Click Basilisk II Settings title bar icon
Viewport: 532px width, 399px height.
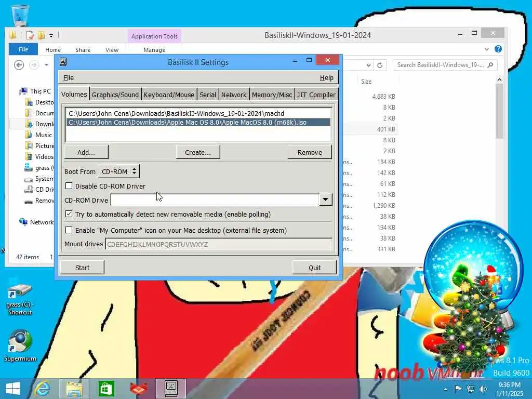(x=63, y=62)
